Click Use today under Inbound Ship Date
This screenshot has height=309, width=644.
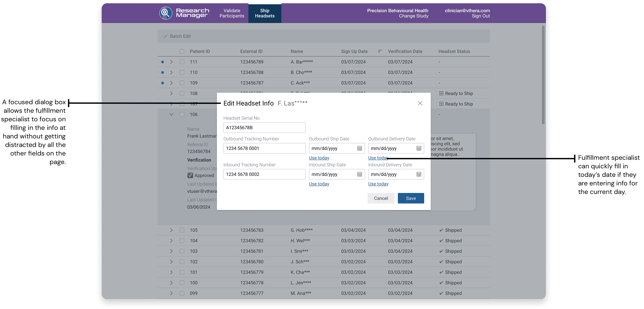(319, 184)
